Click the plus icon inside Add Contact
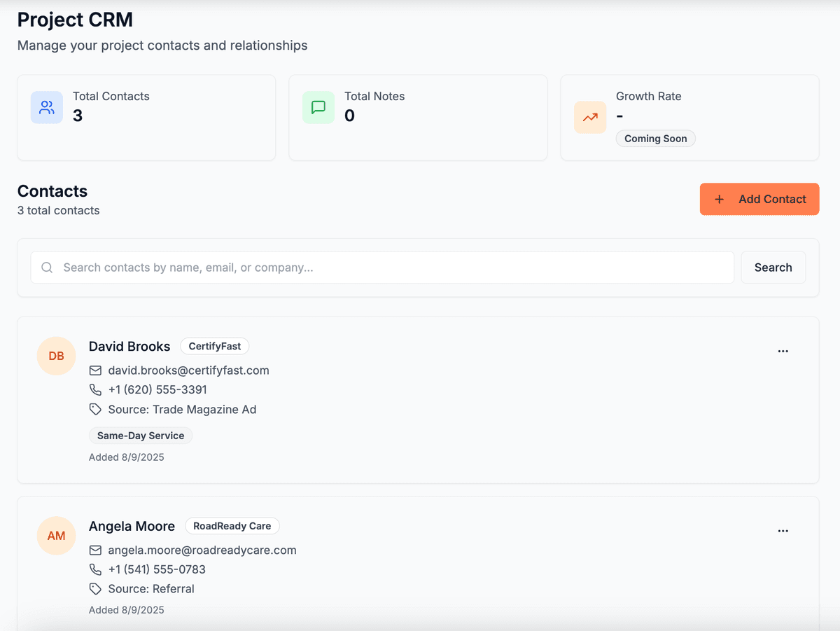 click(720, 199)
